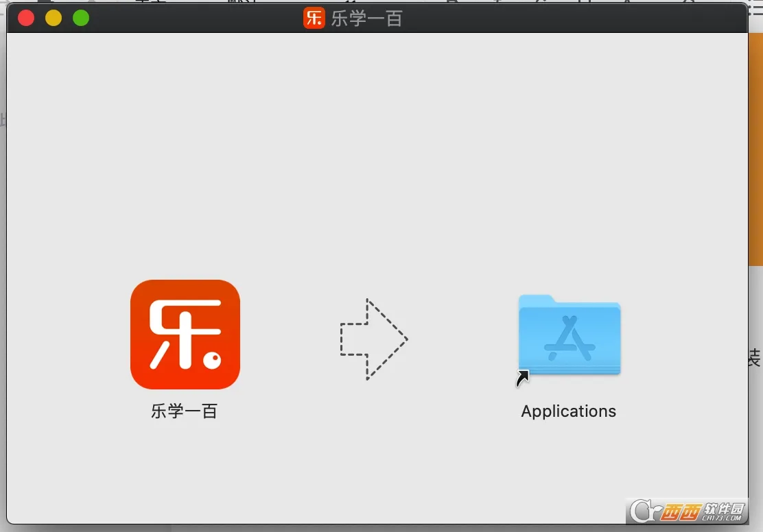Zoom the window with the green button

(x=81, y=18)
